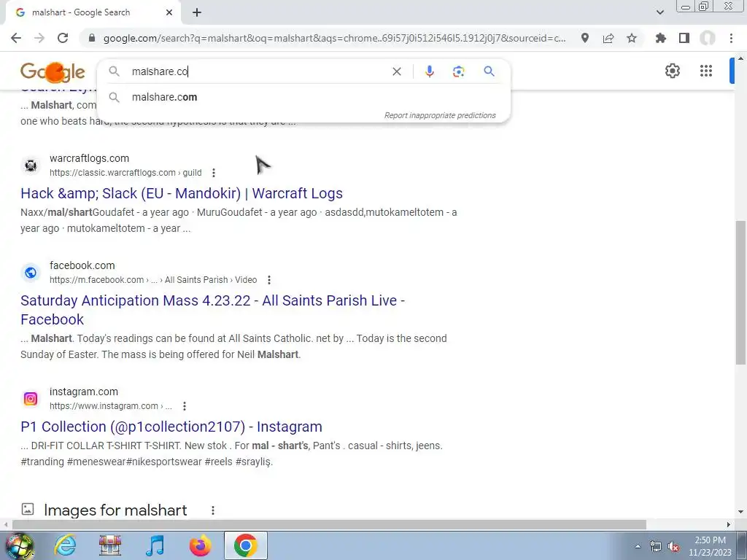Screen dimensions: 747x560
Task: Open options next to Images for malshart
Action: [x=213, y=510]
